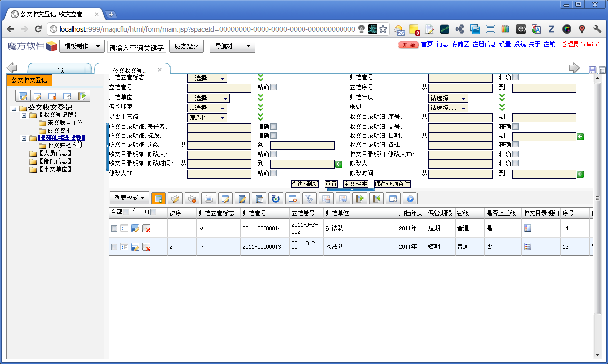Click the red-X delete icon in row 1
The width and height of the screenshot is (608, 364).
(x=146, y=228)
